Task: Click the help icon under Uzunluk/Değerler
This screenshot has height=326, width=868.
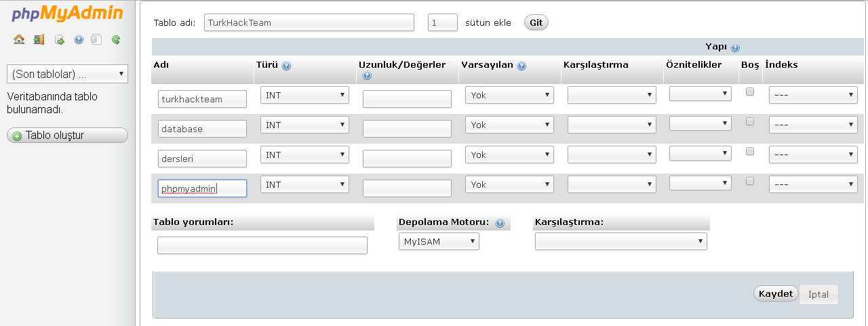Action: tap(367, 76)
